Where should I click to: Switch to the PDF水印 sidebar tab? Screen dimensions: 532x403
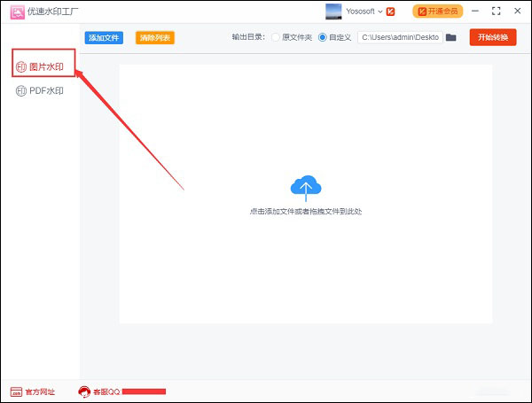tap(40, 91)
